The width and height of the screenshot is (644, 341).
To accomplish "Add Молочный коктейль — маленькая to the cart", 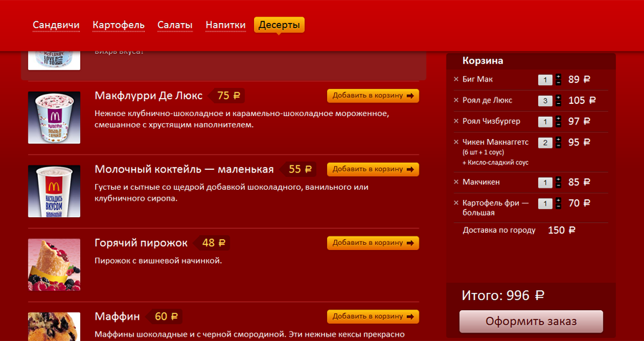I will pyautogui.click(x=373, y=170).
